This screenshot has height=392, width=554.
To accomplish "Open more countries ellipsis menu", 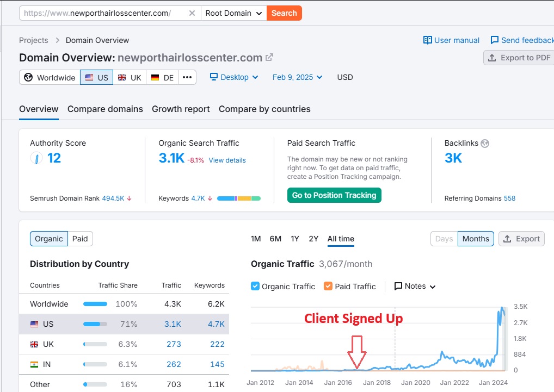I will tap(187, 77).
